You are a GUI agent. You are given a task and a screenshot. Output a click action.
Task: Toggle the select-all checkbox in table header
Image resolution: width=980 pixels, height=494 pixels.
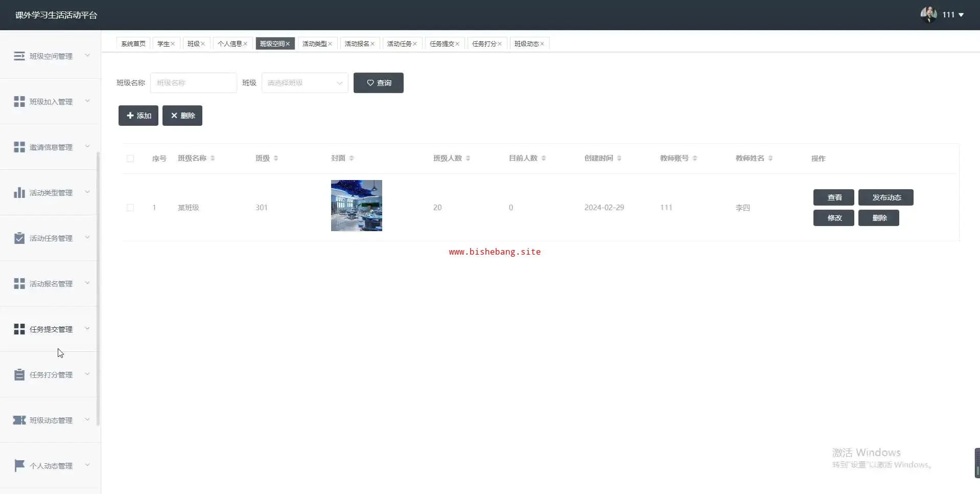[130, 159]
